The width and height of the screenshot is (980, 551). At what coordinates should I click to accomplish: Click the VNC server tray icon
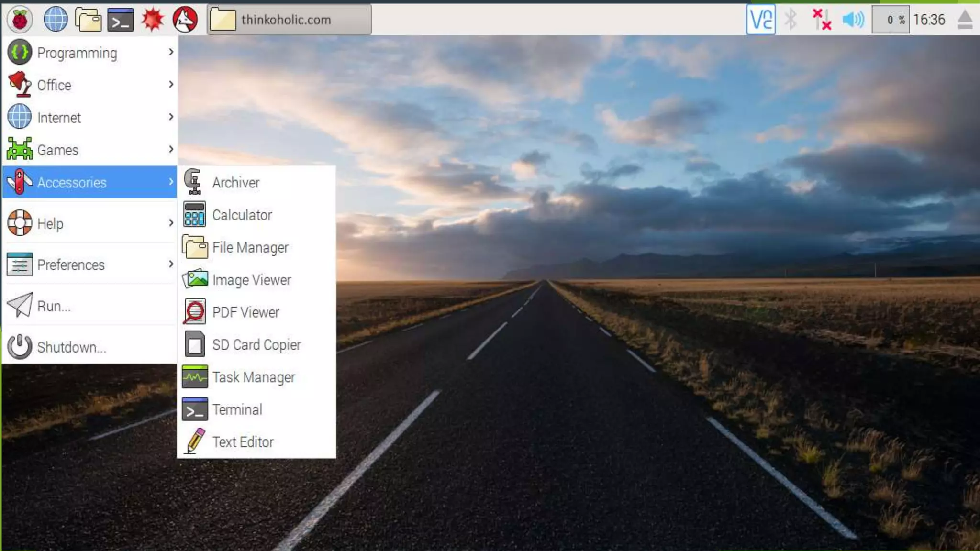pos(760,20)
